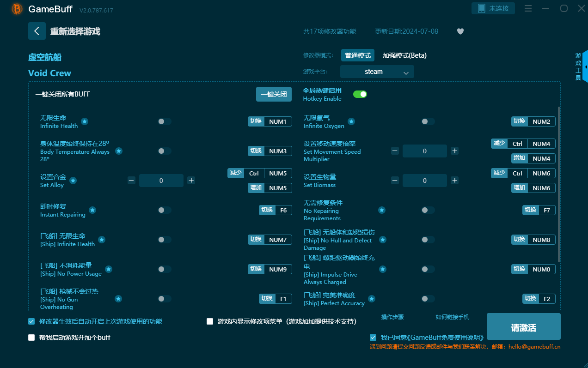The image size is (588, 368).
Task: Click the heart favorite icon
Action: point(460,31)
